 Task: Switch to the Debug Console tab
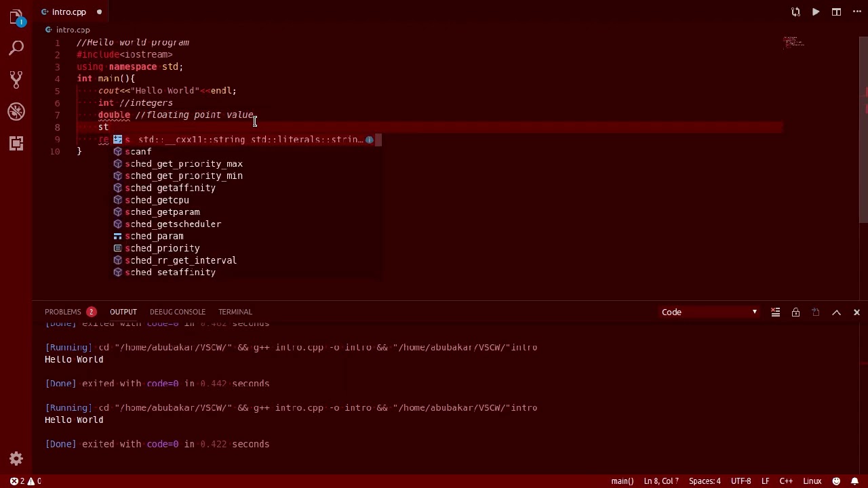(x=177, y=312)
